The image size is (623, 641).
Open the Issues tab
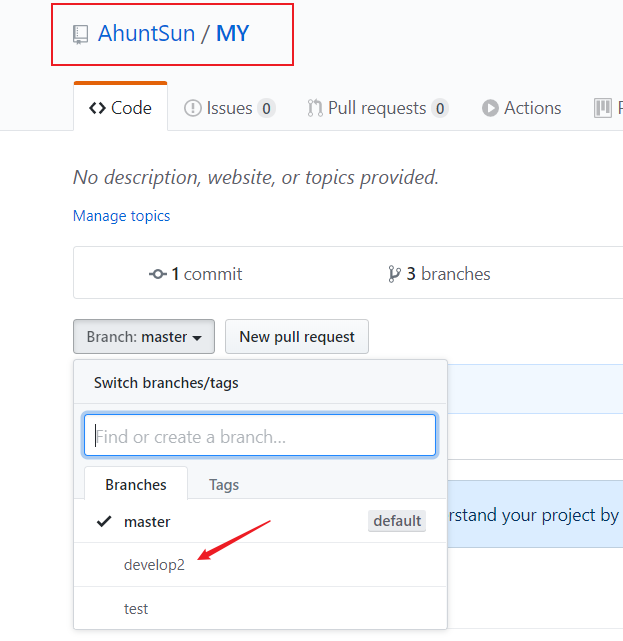[x=230, y=108]
